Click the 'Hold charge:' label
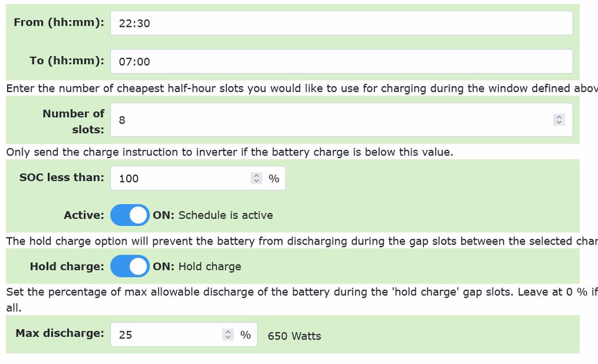The width and height of the screenshot is (598, 364). coord(67,267)
